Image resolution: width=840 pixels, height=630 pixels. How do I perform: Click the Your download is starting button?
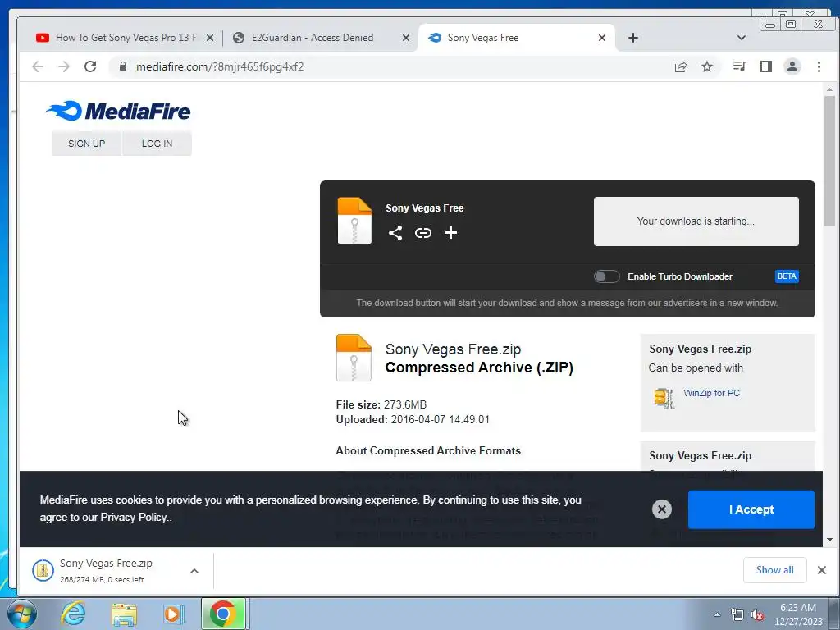click(696, 221)
